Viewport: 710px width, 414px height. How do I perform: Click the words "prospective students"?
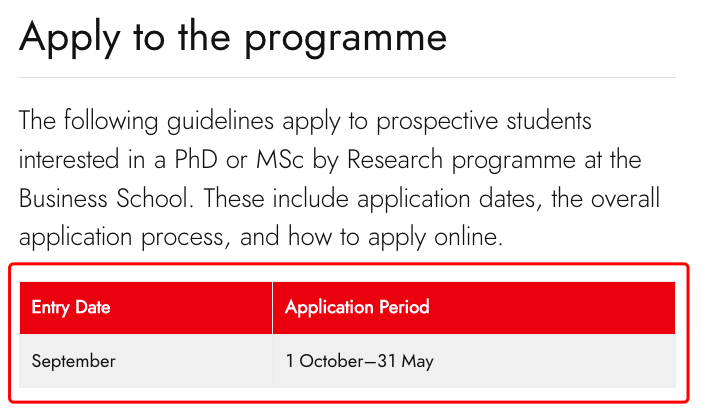click(478, 122)
